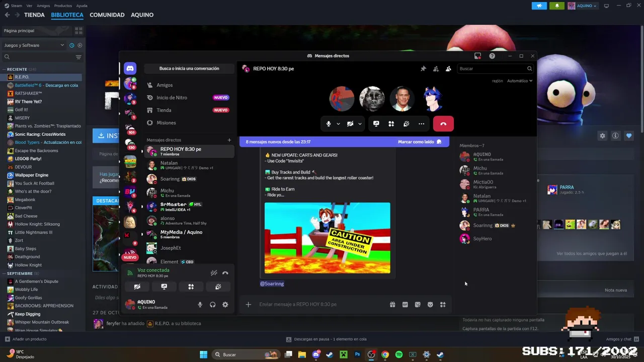Viewport: 644px width, 362px height.
Task: Select Michu in the Discord members list
Action: pos(493,170)
